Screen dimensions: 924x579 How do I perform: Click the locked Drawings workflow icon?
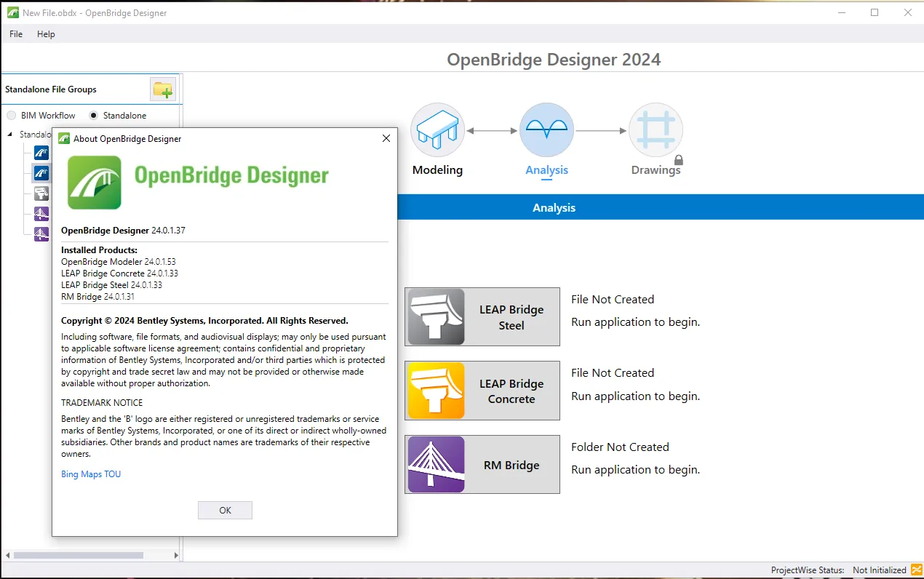(656, 129)
